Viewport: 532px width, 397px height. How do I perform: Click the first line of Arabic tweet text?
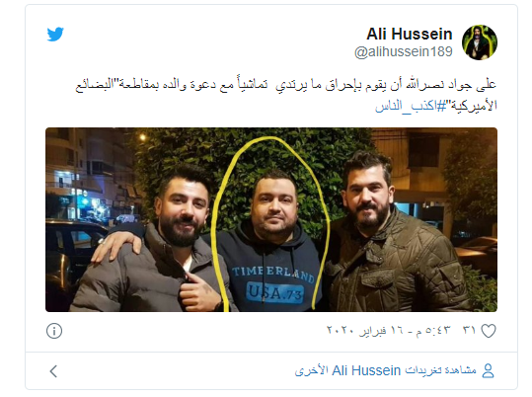coord(285,85)
